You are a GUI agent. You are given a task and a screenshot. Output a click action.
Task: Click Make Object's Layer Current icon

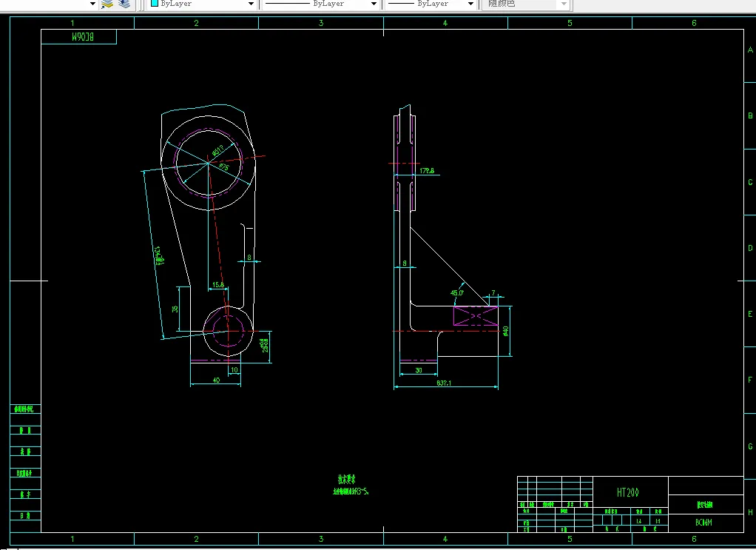point(107,4)
